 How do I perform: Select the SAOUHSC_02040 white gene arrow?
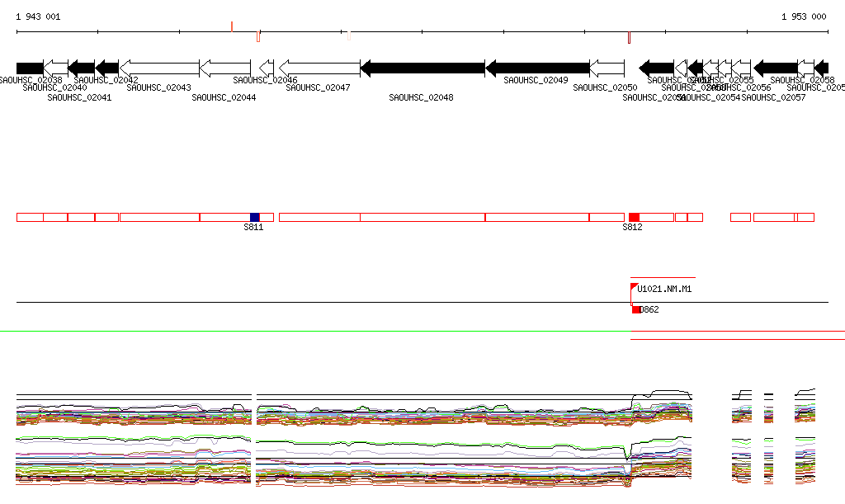[55, 68]
